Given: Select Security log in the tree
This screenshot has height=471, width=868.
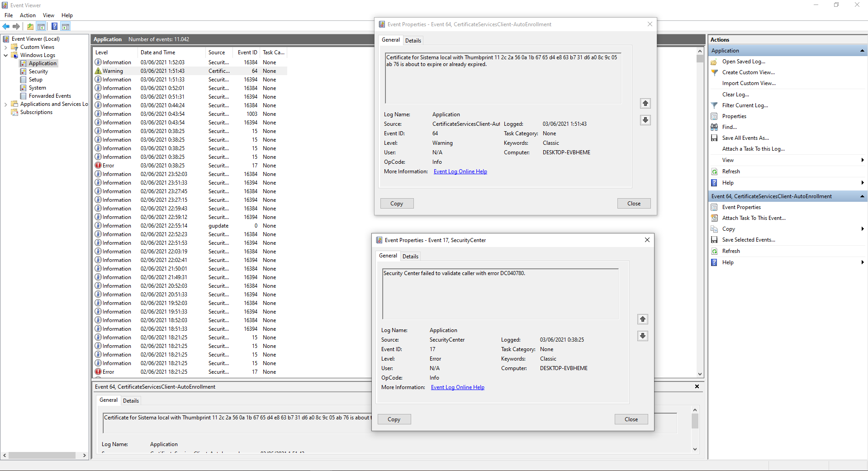Looking at the screenshot, I should [38, 71].
